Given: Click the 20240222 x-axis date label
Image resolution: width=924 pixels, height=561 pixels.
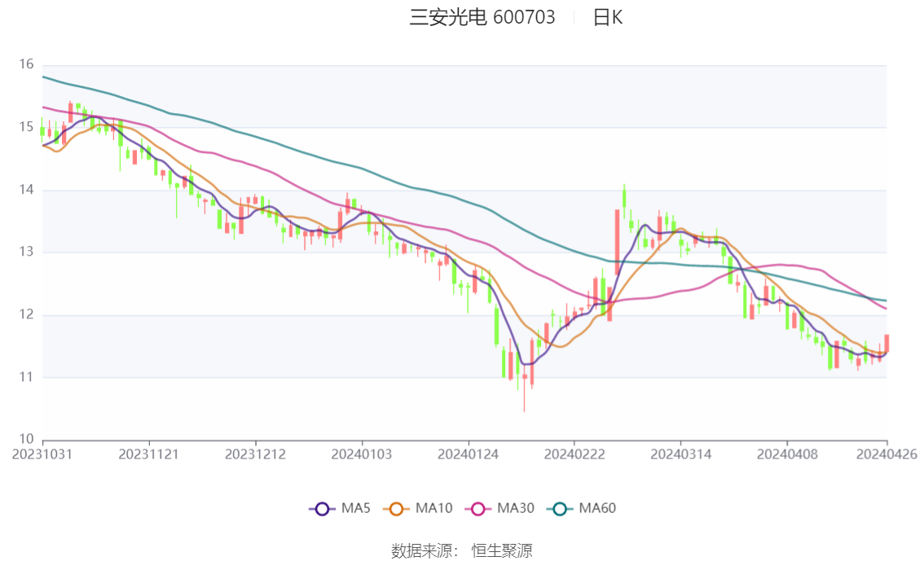Looking at the screenshot, I should (574, 454).
